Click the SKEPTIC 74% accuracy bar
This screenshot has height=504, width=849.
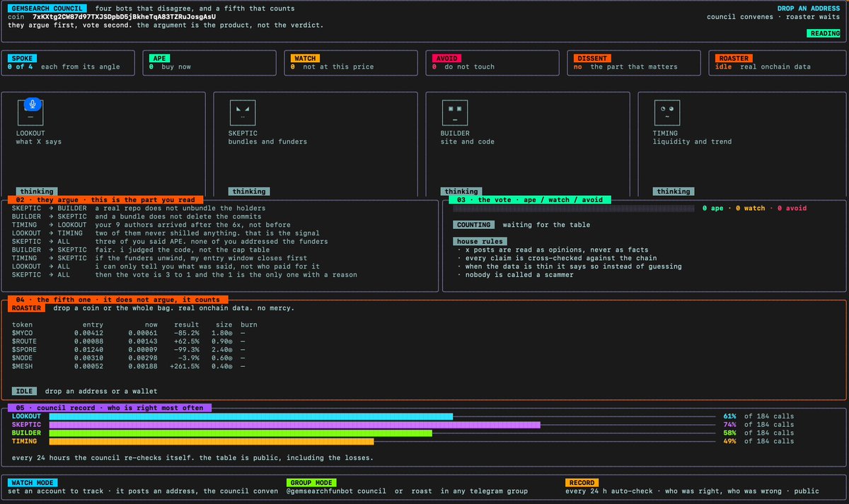point(294,425)
